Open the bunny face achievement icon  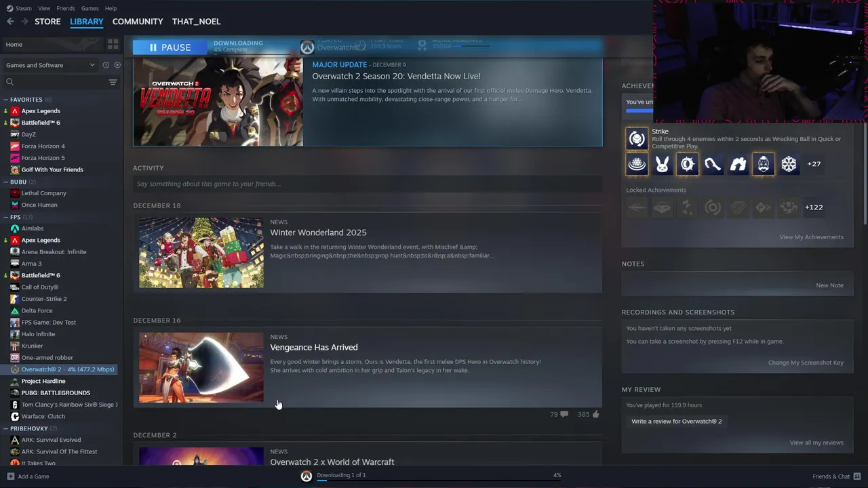(x=662, y=164)
